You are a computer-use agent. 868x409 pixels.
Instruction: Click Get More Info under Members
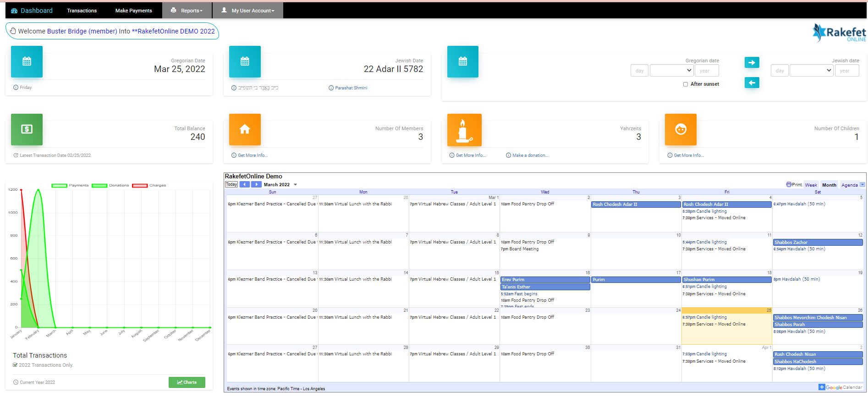[253, 155]
